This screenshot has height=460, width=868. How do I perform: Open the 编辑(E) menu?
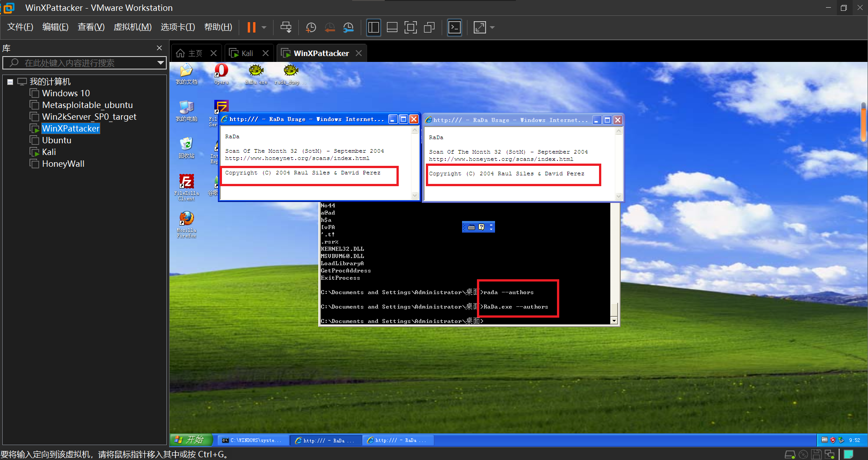pyautogui.click(x=55, y=27)
